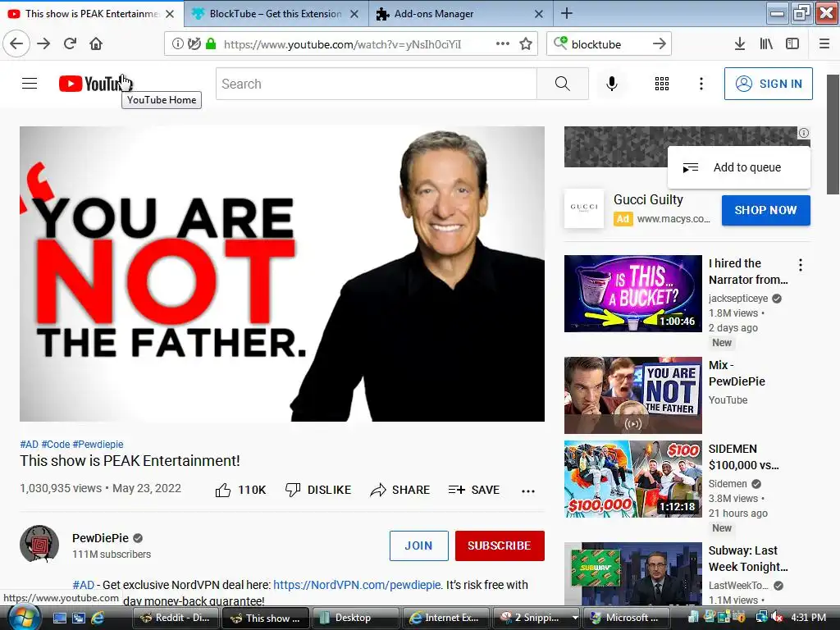Select the This show is PEAK Entertainment tab
The image size is (840, 630).
pos(91,13)
